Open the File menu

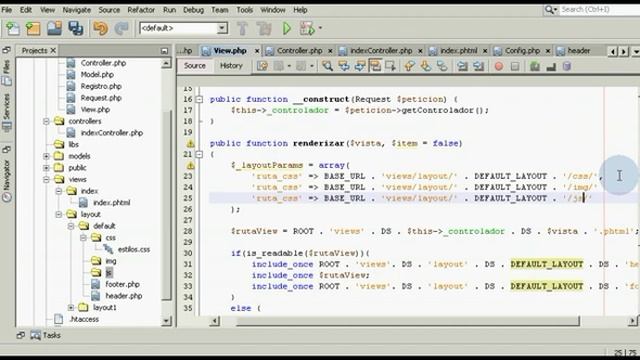(7, 10)
